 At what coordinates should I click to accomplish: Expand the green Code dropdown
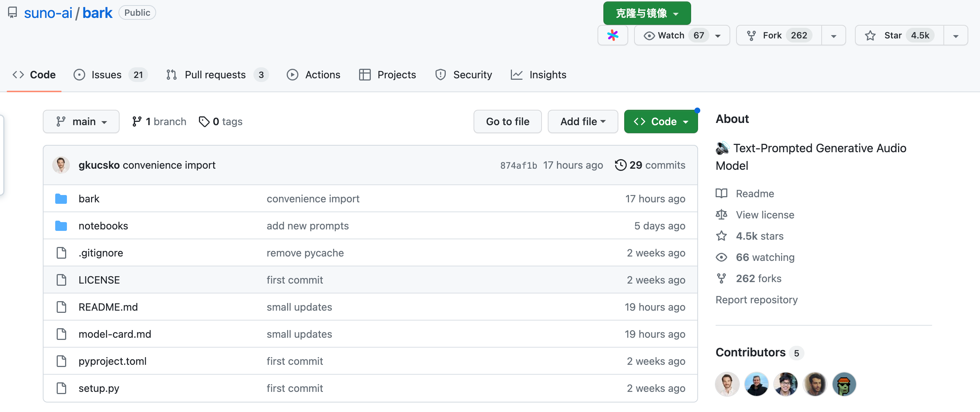661,121
